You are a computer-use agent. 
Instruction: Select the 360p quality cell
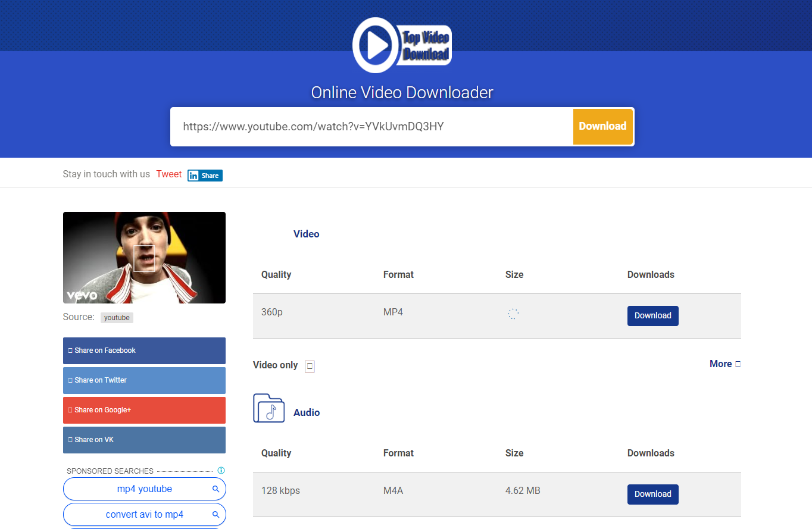pyautogui.click(x=272, y=312)
